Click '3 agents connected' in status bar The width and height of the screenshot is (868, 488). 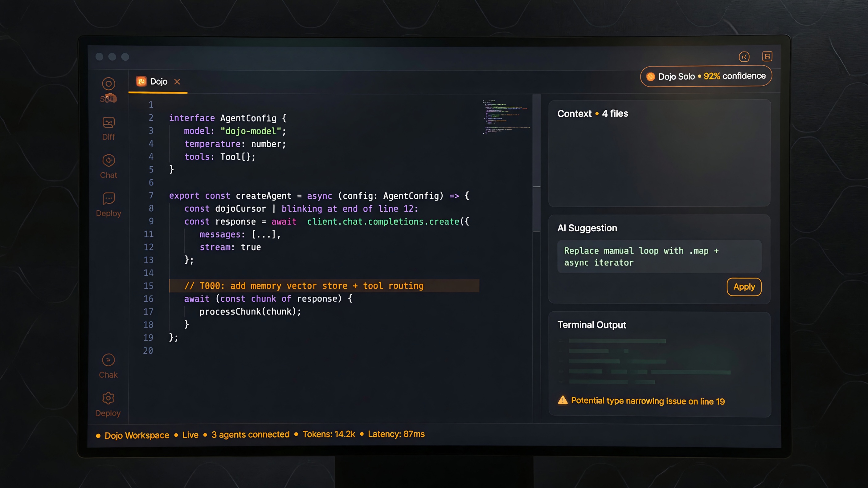pos(250,434)
